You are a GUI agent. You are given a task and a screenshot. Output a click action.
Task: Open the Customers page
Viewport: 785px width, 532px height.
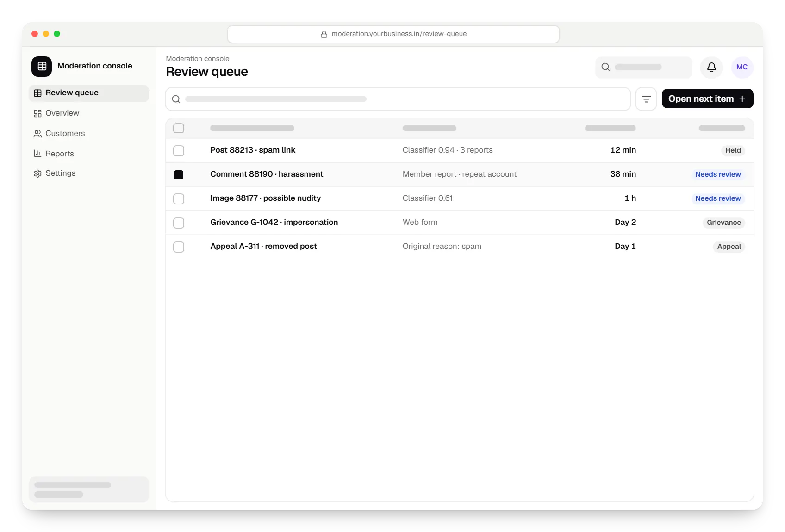point(89,134)
